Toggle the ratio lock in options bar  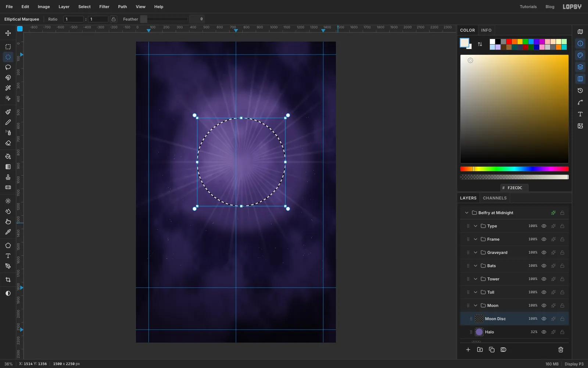[114, 19]
